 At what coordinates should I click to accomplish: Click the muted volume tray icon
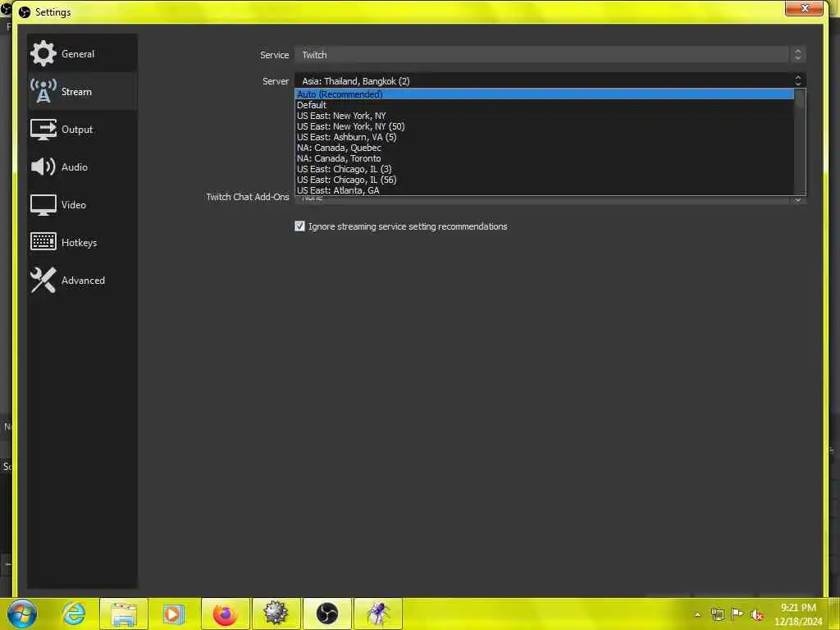click(757, 615)
